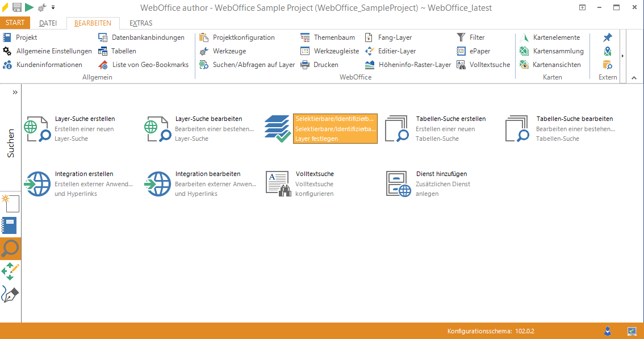
Task: Open the move-and-edit arrows section in sidebar
Action: [x=10, y=271]
